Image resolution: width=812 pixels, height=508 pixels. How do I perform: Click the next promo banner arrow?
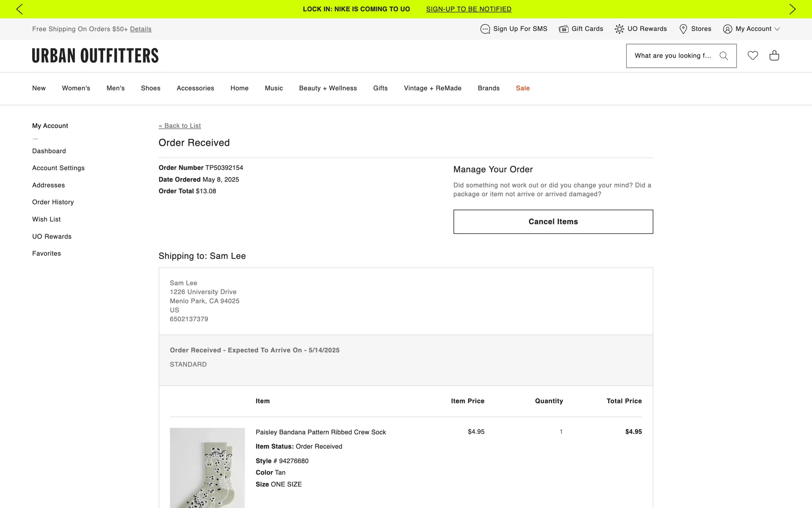(792, 9)
